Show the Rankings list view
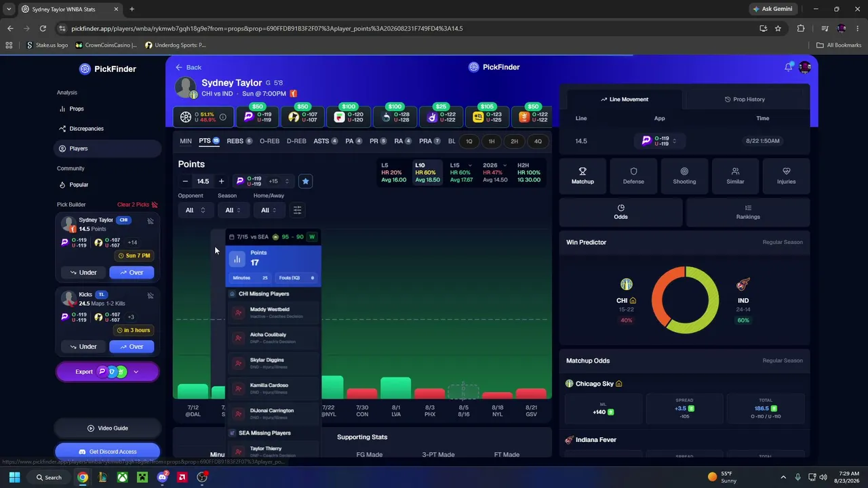The image size is (868, 488). [748, 212]
